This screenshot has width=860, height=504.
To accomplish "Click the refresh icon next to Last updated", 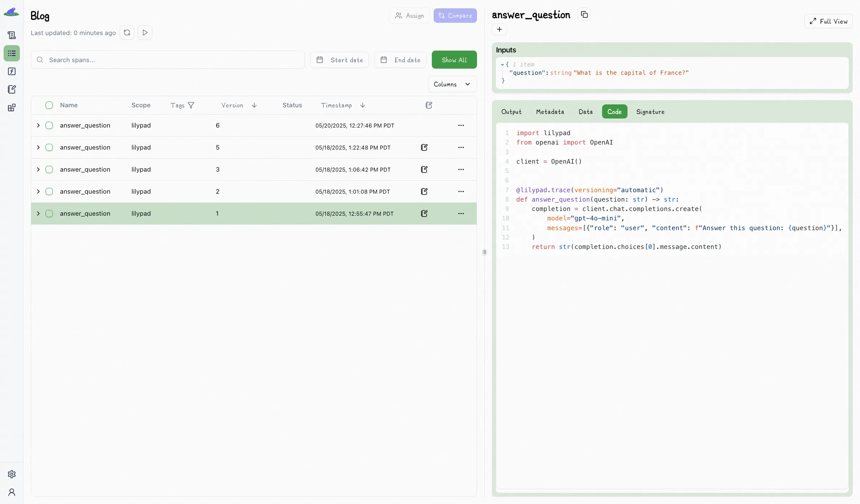I will (x=127, y=33).
